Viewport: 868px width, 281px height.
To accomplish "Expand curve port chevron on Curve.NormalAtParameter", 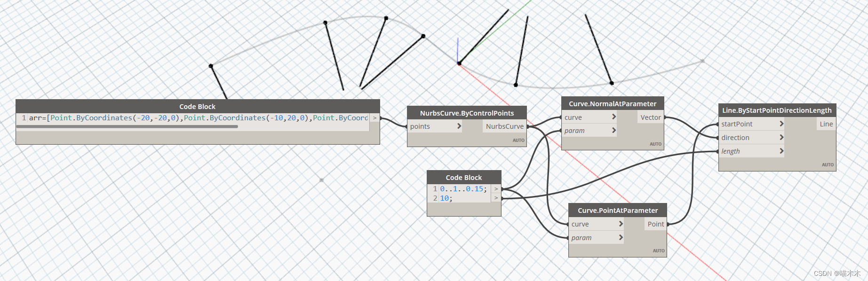I will pos(613,117).
